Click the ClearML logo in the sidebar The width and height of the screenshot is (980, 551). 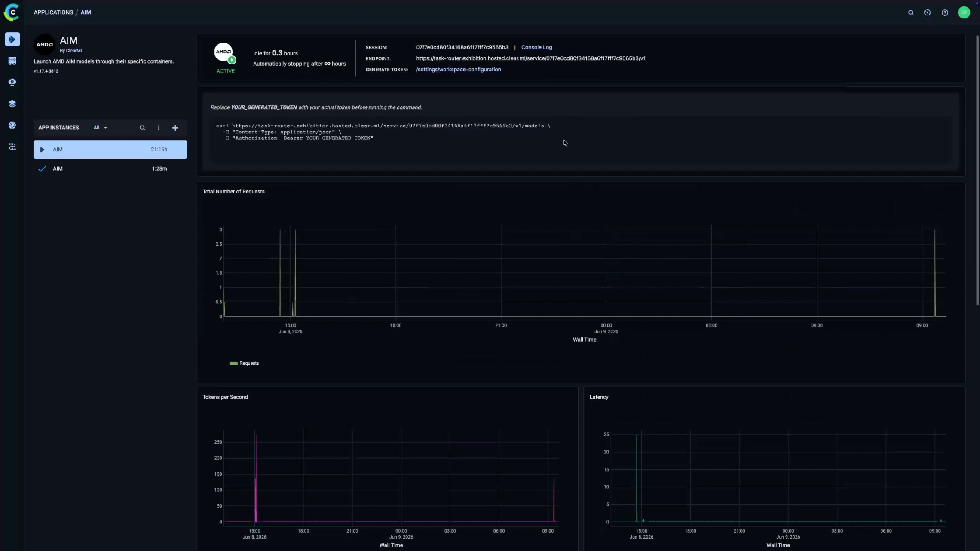coord(12,12)
